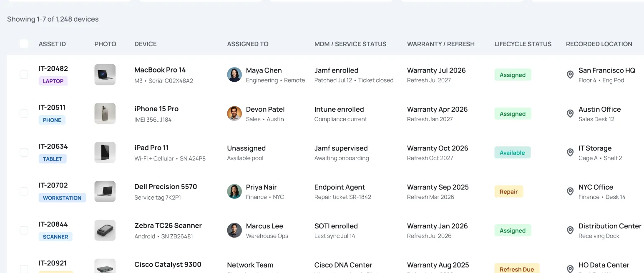
Task: Open the iPad Pro 11 photo thumbnail
Action: [105, 153]
